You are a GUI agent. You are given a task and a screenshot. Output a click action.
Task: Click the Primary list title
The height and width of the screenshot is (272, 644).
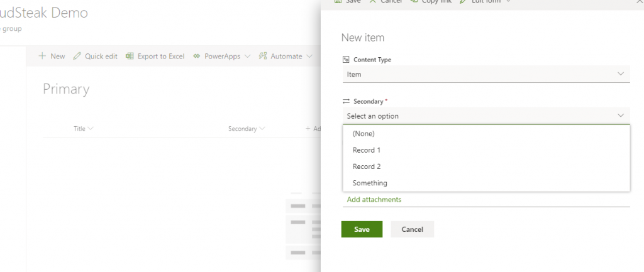(x=66, y=89)
